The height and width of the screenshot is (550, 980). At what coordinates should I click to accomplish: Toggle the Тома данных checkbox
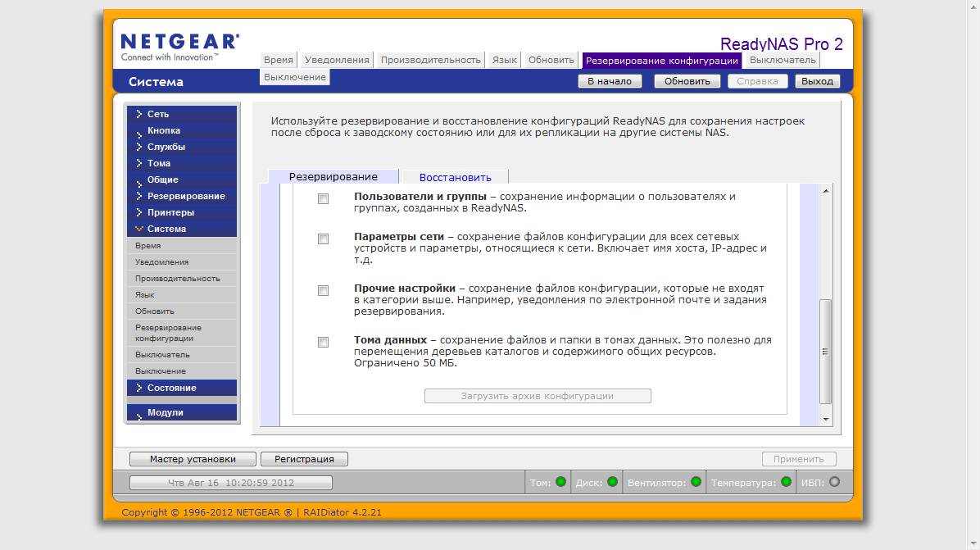point(323,342)
